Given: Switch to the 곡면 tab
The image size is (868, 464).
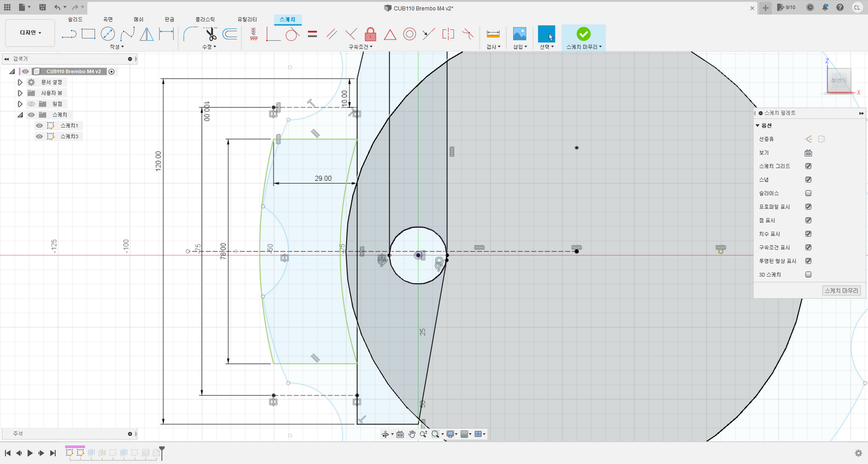Looking at the screenshot, I should point(107,20).
